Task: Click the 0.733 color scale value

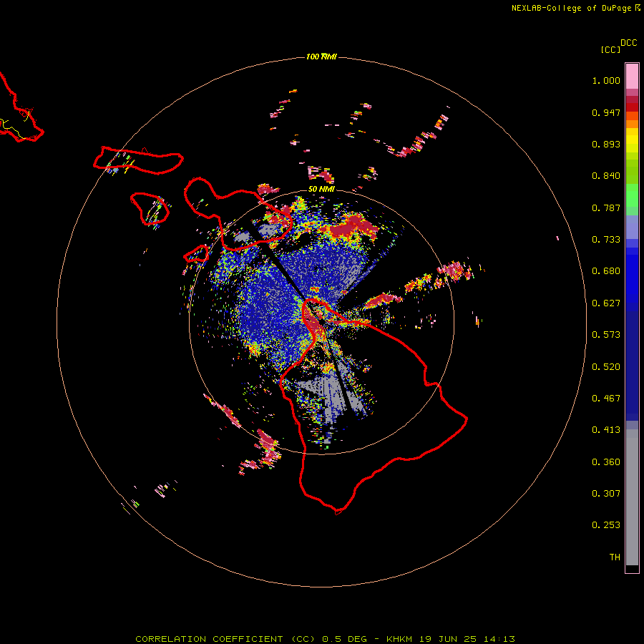Action: tap(606, 240)
